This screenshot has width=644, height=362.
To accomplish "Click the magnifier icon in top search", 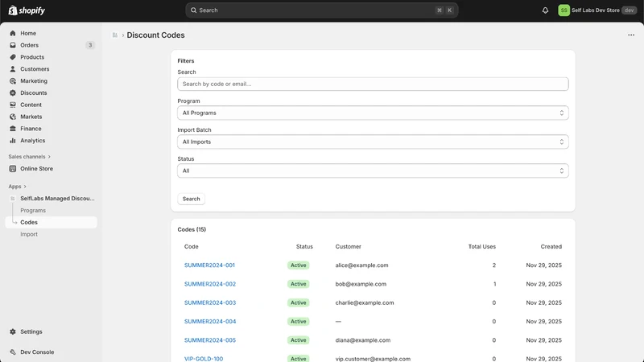I will (x=193, y=10).
